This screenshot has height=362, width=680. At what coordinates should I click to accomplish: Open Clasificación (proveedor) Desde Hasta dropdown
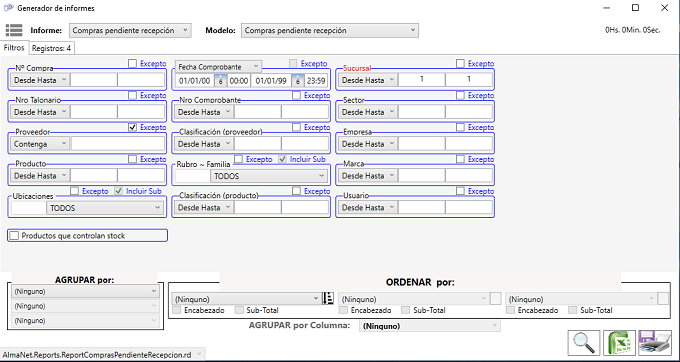click(204, 144)
